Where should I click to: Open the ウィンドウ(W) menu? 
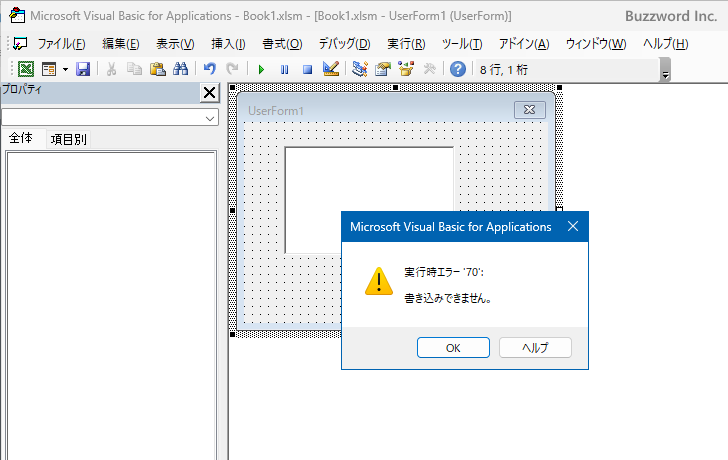point(596,44)
